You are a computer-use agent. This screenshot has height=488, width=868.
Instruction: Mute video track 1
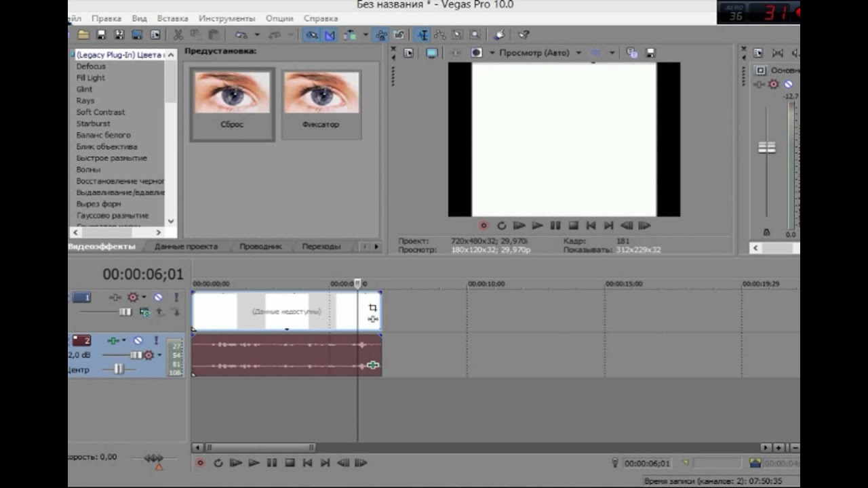[158, 297]
